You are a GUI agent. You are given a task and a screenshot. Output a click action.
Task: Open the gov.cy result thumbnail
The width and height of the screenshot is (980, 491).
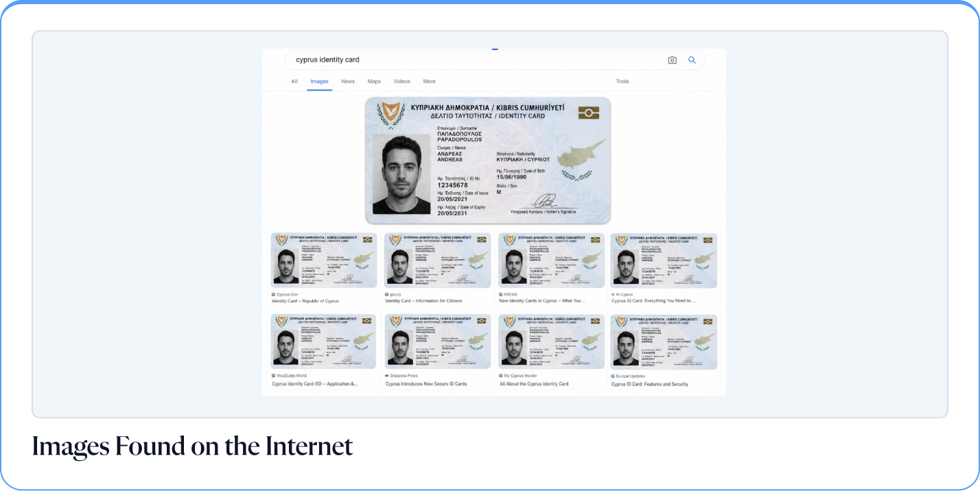pyautogui.click(x=438, y=261)
